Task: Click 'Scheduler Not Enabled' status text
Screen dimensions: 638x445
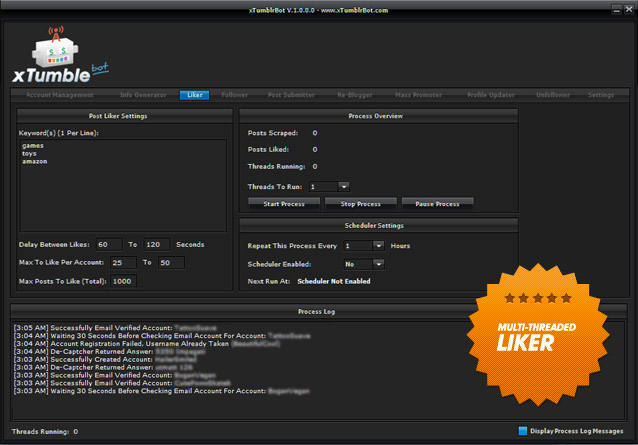Action: coord(334,281)
